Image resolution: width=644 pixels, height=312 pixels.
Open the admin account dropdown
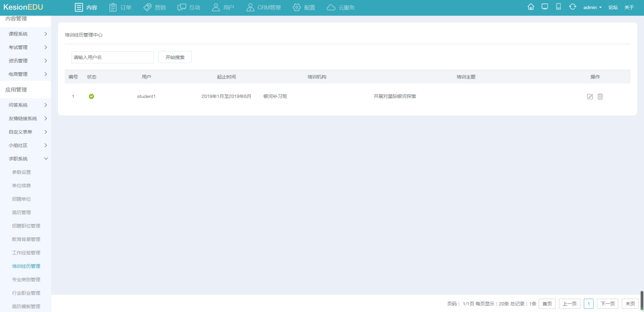click(592, 8)
